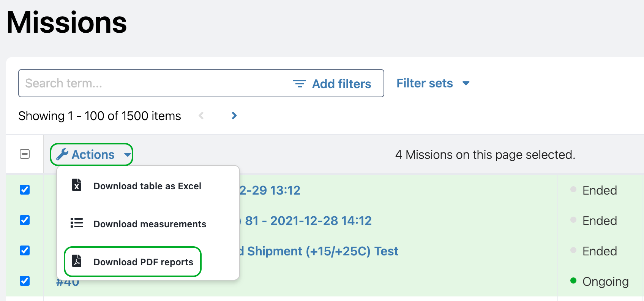Uncheck the select-all checkbox in the table header
Image resolution: width=644 pixels, height=301 pixels.
[25, 154]
